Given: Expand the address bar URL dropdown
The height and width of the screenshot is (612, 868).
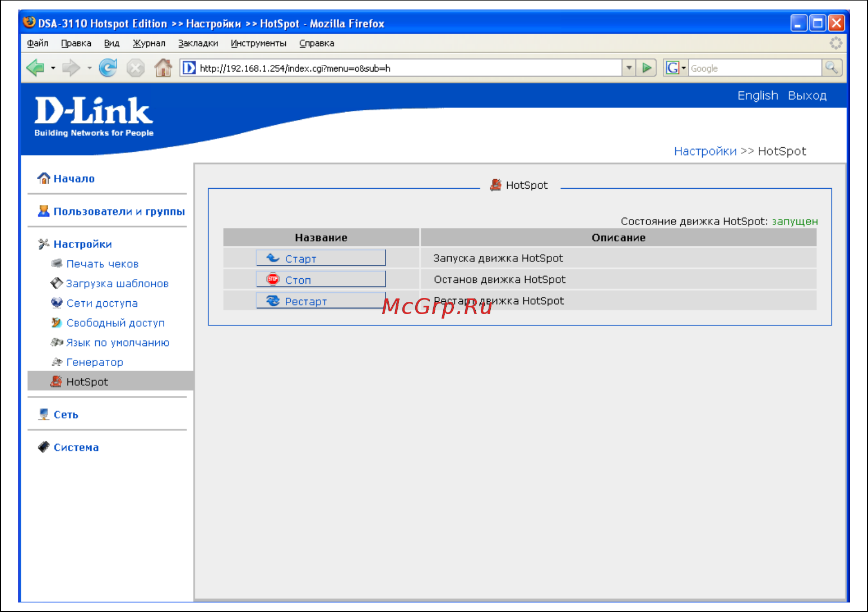Looking at the screenshot, I should [x=629, y=68].
